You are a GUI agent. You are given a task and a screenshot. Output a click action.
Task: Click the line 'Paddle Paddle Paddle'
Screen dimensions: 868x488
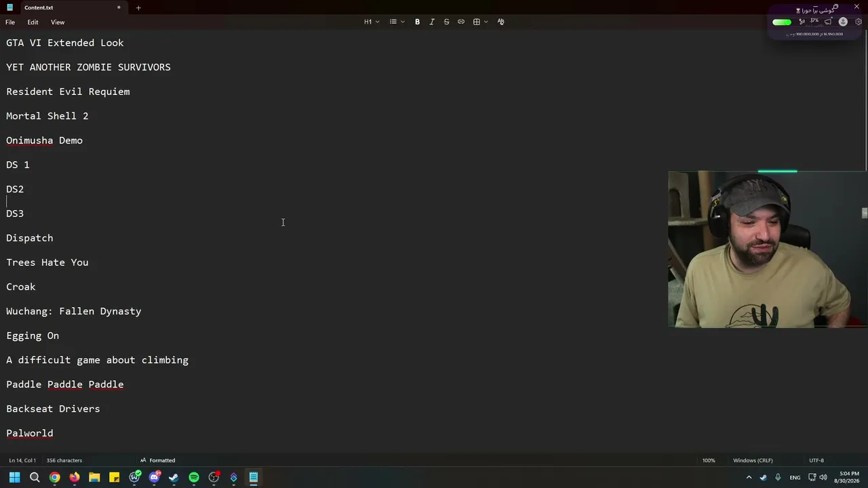(x=65, y=384)
